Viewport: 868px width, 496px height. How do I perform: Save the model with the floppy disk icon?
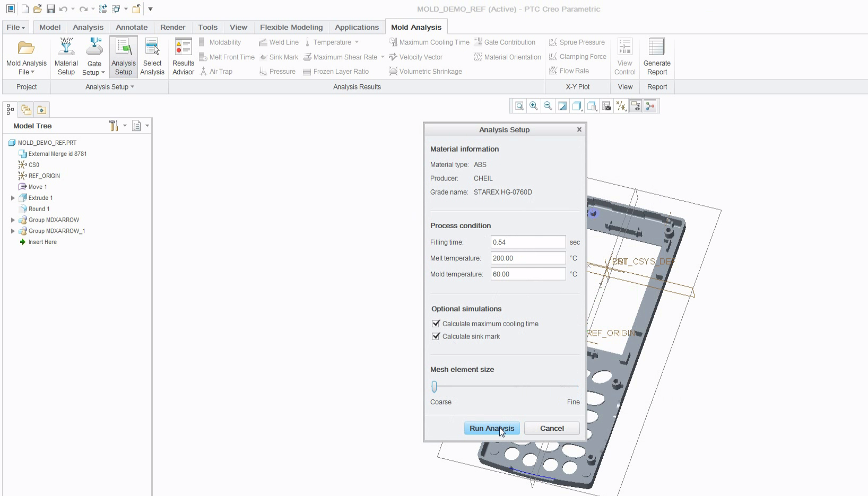pyautogui.click(x=50, y=9)
